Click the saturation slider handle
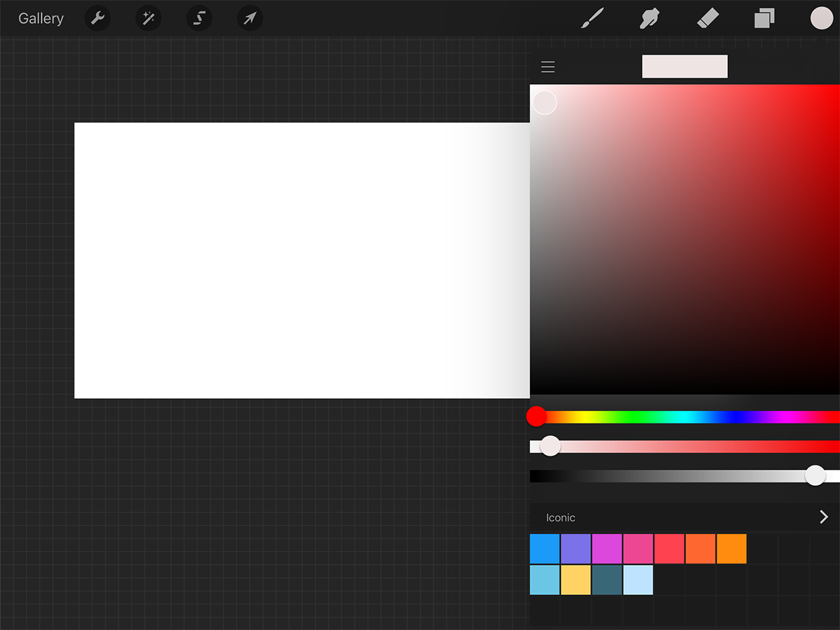The image size is (840, 630). pyautogui.click(x=550, y=446)
